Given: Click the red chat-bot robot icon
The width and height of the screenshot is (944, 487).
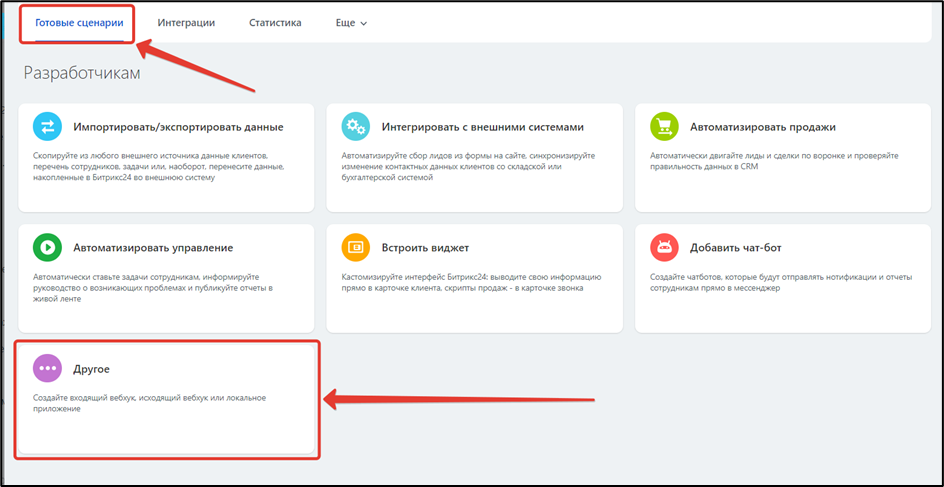Looking at the screenshot, I should [x=664, y=247].
